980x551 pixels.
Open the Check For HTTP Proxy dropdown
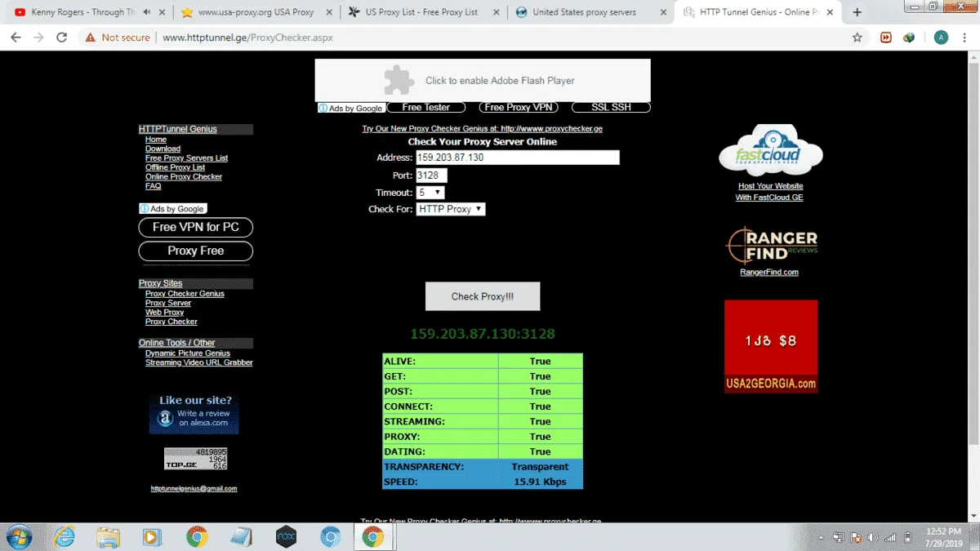(451, 209)
